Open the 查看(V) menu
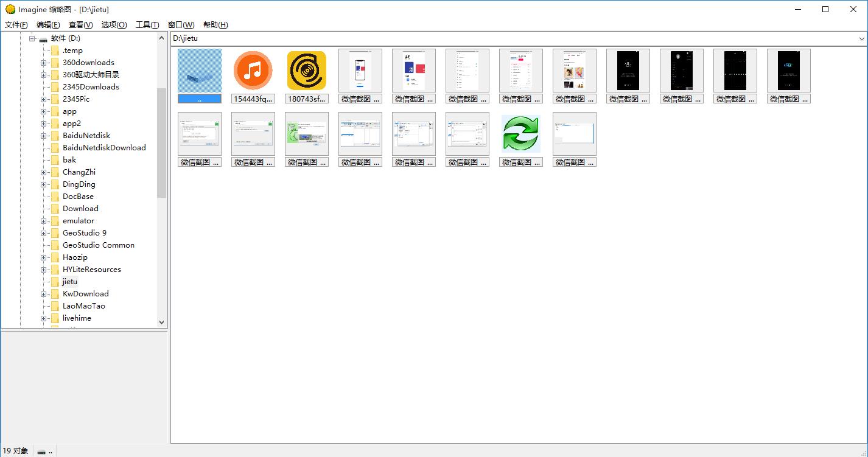The width and height of the screenshot is (868, 457). [80, 25]
